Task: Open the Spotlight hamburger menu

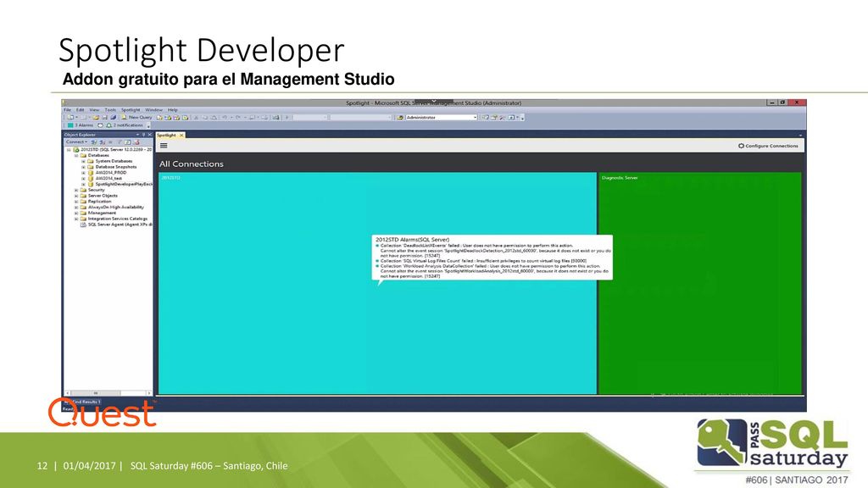Action: point(164,146)
